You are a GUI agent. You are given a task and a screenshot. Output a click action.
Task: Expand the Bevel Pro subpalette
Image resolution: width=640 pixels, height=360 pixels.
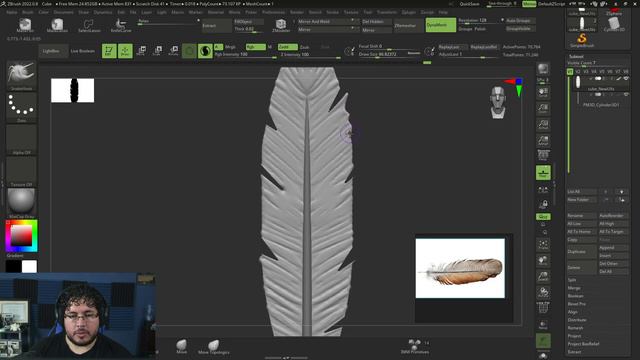[576, 304]
